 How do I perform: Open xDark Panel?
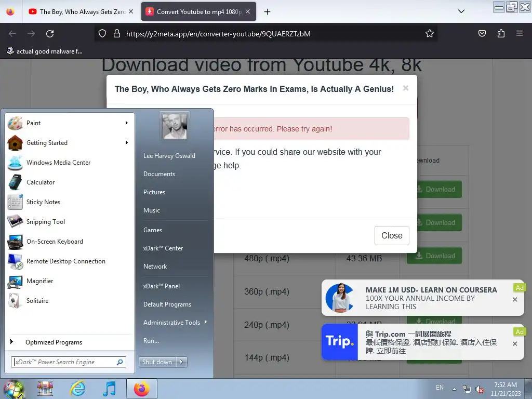click(x=162, y=286)
